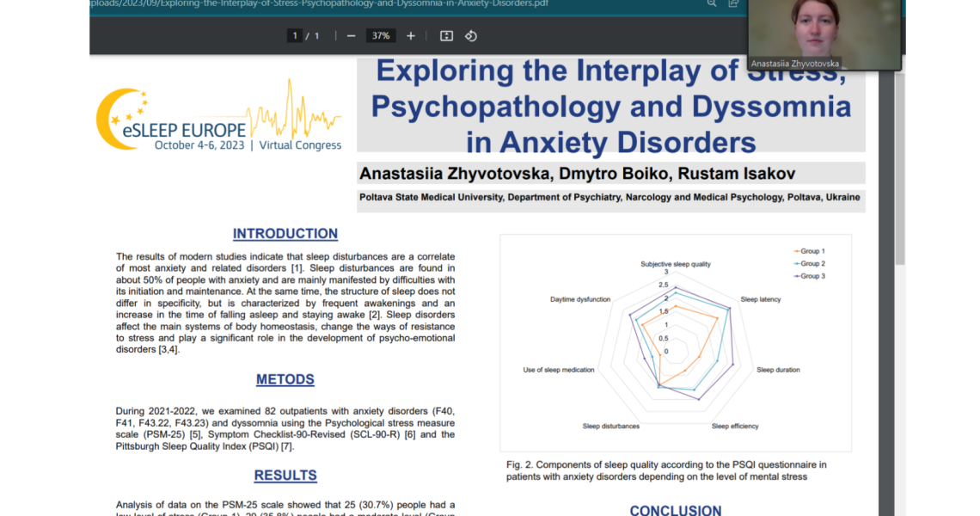
Task: Click 'Subjective sleep quality' chart label
Action: 675,264
